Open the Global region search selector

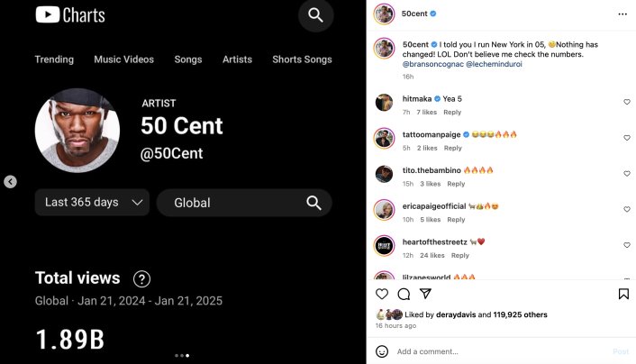click(244, 203)
